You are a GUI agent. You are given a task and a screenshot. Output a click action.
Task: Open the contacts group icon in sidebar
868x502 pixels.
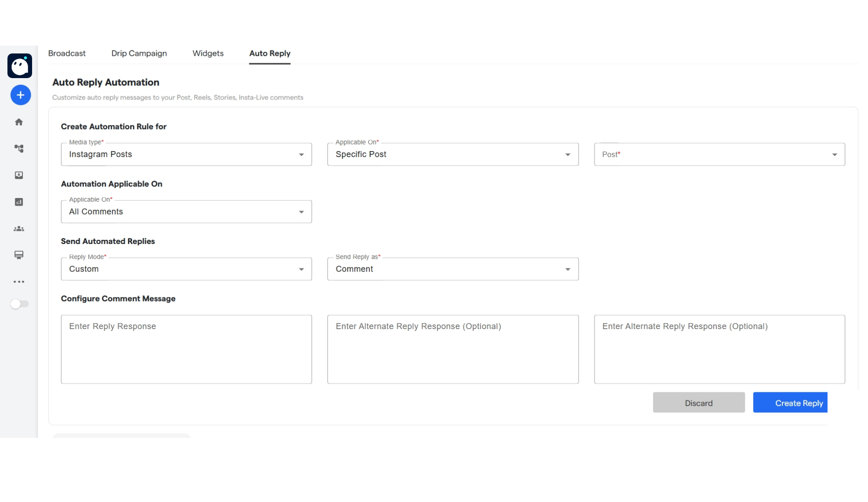pyautogui.click(x=19, y=229)
